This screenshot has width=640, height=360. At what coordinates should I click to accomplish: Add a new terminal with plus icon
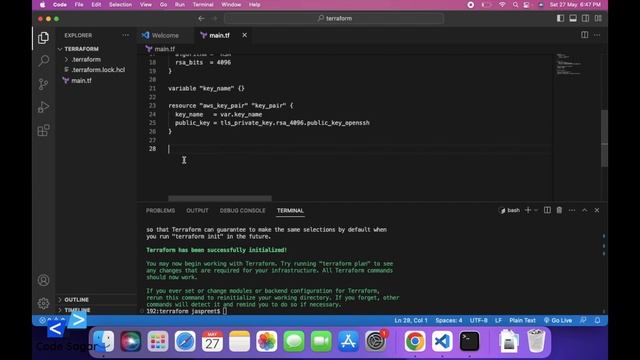click(x=528, y=210)
